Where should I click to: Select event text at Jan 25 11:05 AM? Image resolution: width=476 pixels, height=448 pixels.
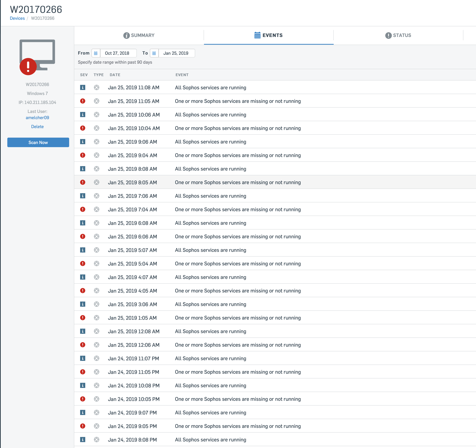click(x=238, y=101)
